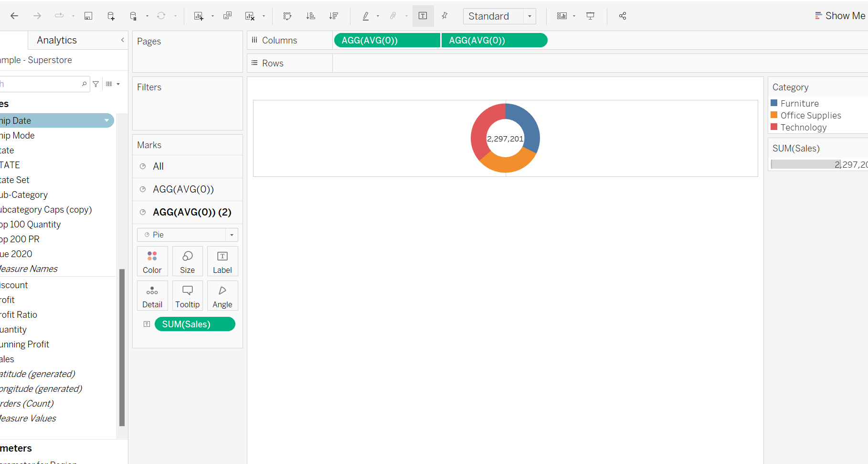Open the highlight dropdown arrow
This screenshot has height=464, width=868.
378,16
